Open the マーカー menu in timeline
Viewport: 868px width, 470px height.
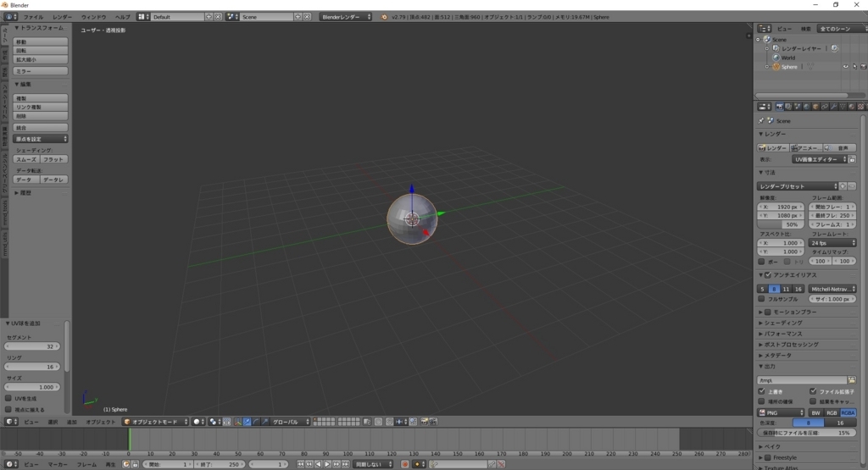(x=57, y=464)
